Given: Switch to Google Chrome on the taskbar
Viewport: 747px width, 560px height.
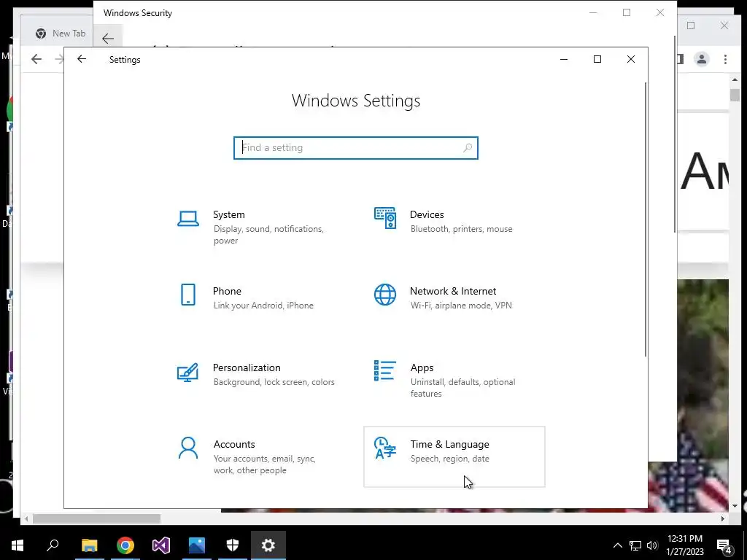Looking at the screenshot, I should coord(125,545).
